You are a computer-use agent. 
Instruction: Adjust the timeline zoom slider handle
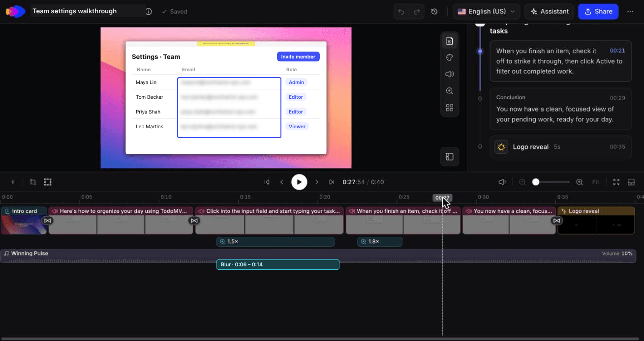pyautogui.click(x=536, y=182)
